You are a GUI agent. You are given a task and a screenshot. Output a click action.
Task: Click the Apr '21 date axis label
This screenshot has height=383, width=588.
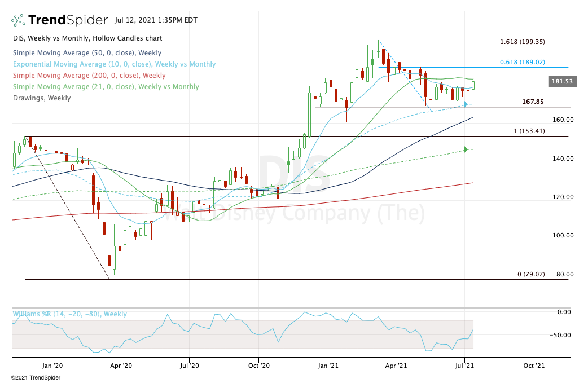click(396, 366)
